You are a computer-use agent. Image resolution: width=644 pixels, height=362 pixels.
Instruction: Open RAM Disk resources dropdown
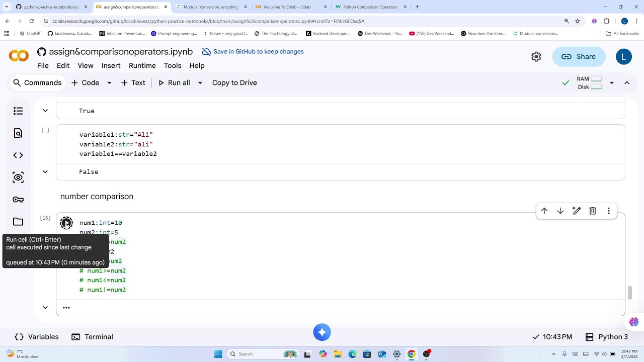tap(612, 83)
